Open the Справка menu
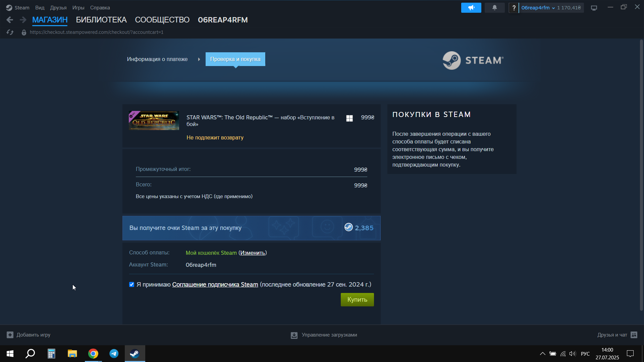Image resolution: width=644 pixels, height=362 pixels. pyautogui.click(x=100, y=8)
